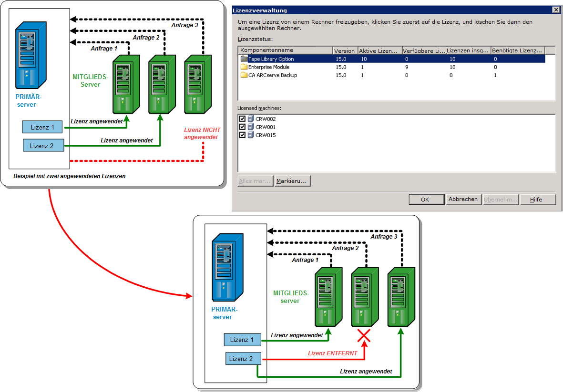
Task: Click the Übernehm... button
Action: tap(501, 200)
